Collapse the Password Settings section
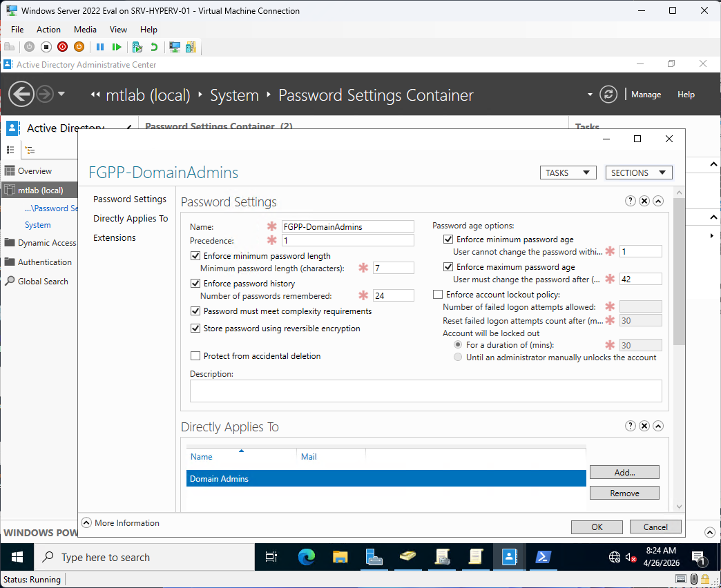This screenshot has height=588, width=721. [x=658, y=202]
